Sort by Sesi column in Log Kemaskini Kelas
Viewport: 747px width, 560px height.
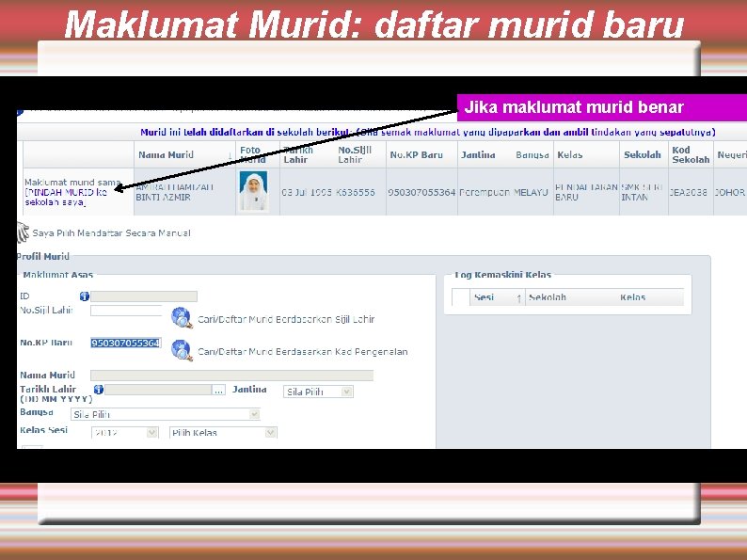[498, 297]
